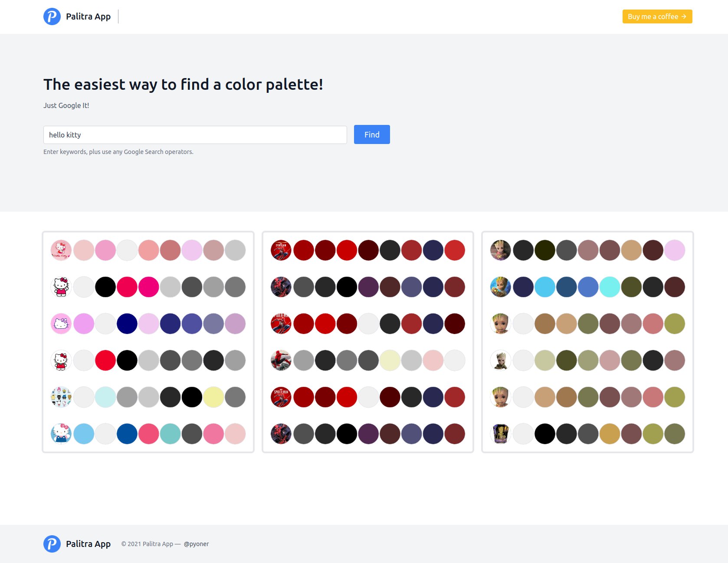Click the Palitra App title in header
The width and height of the screenshot is (728, 563).
[88, 16]
